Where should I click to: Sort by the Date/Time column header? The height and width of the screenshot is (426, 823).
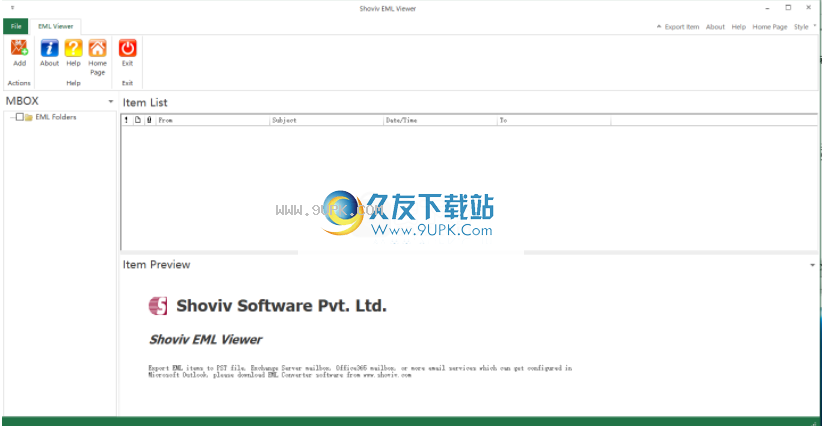click(440, 120)
